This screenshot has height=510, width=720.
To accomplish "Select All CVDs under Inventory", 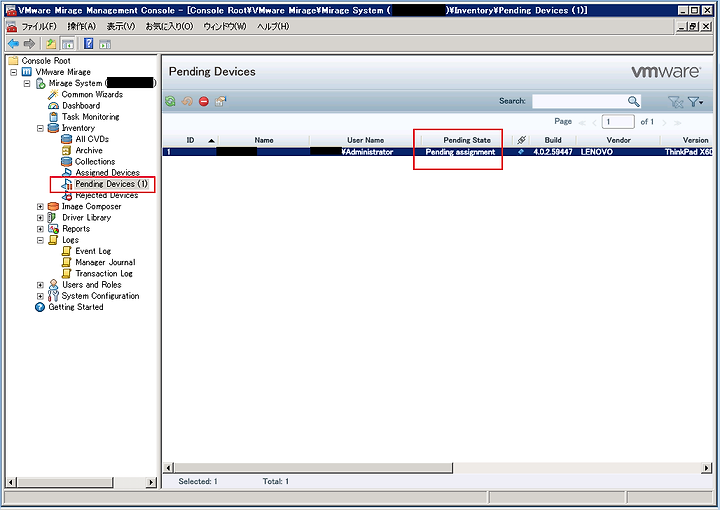I will pos(92,139).
